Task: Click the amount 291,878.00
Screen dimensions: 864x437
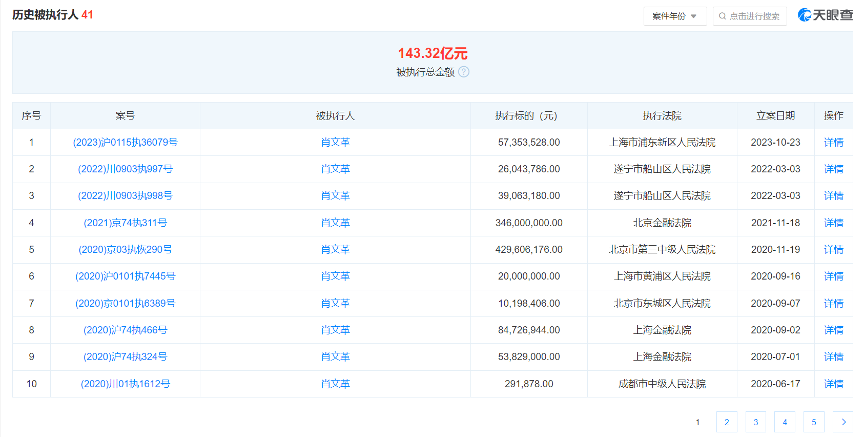Action: coord(529,384)
